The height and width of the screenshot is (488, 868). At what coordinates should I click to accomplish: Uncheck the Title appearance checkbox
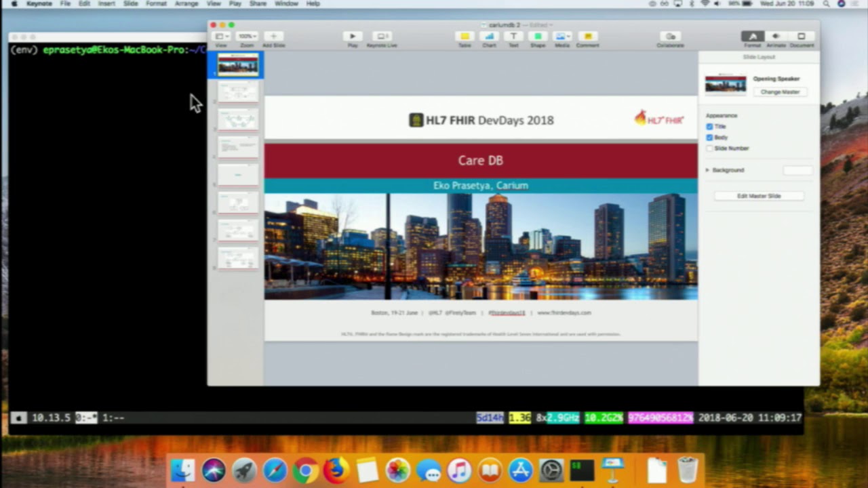pos(709,127)
